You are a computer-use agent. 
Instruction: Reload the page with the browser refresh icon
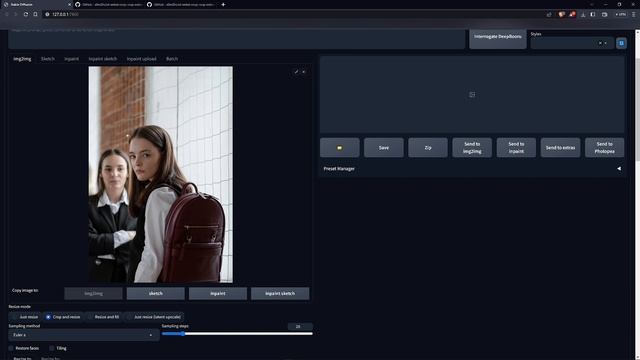(x=26, y=14)
